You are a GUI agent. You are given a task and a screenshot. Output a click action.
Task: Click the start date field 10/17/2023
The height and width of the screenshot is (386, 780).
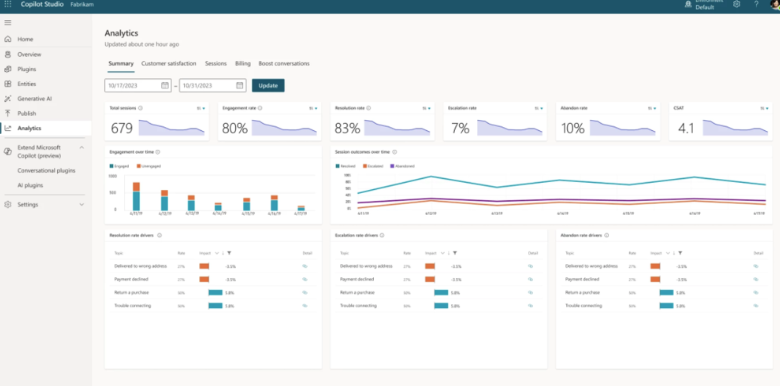click(x=138, y=86)
